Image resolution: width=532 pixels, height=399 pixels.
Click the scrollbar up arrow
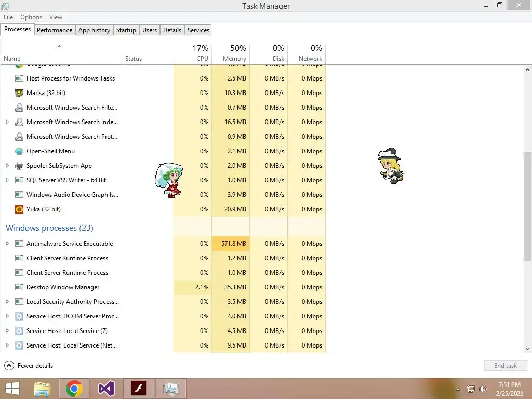click(527, 70)
